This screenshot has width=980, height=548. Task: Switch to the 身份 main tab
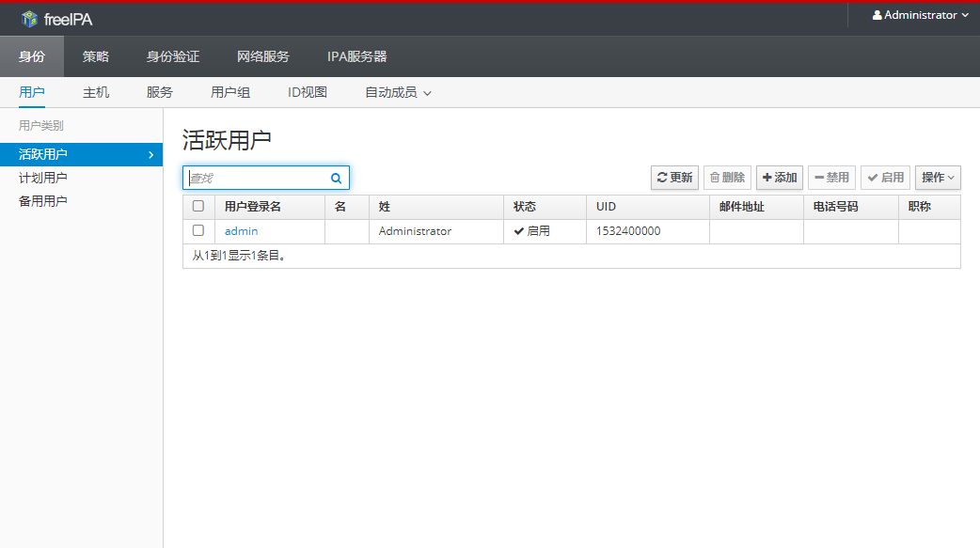[32, 56]
